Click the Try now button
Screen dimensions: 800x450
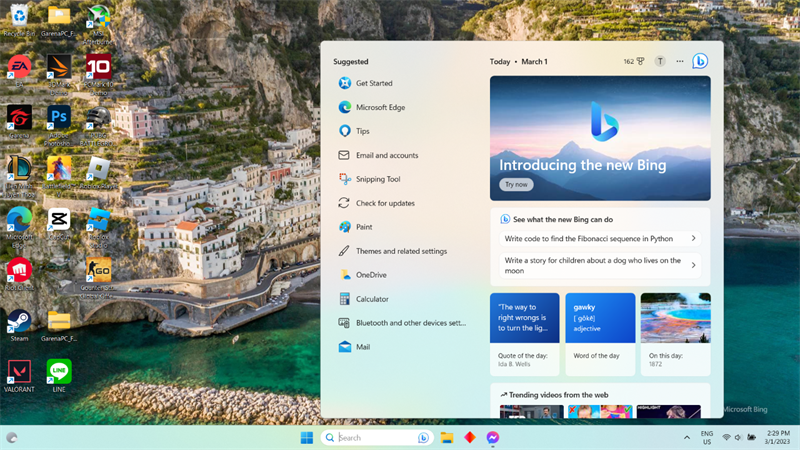(x=516, y=184)
